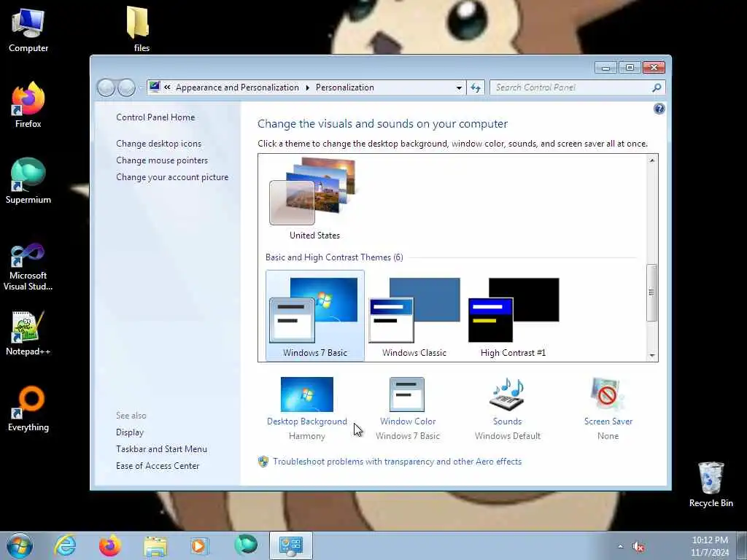
Task: Open the Sounds settings icon
Action: (x=507, y=394)
